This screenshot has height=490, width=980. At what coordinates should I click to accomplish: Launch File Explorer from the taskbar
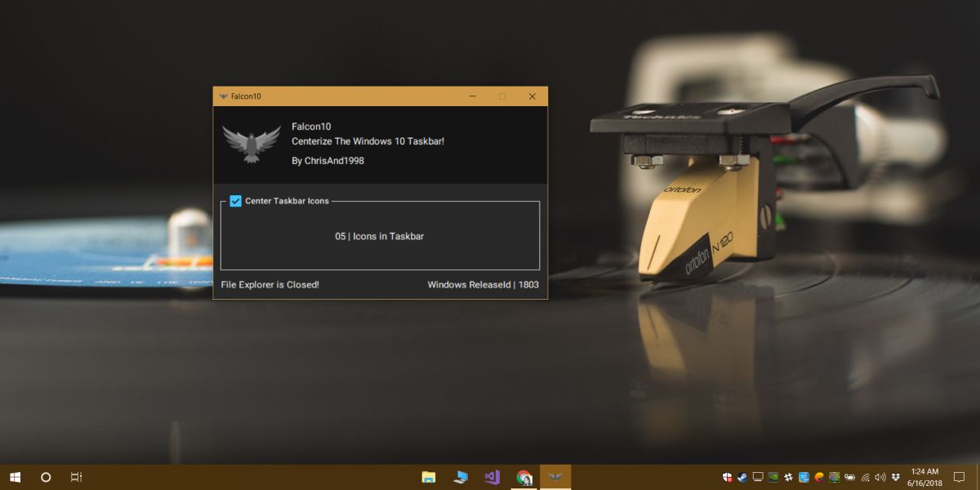[x=428, y=477]
